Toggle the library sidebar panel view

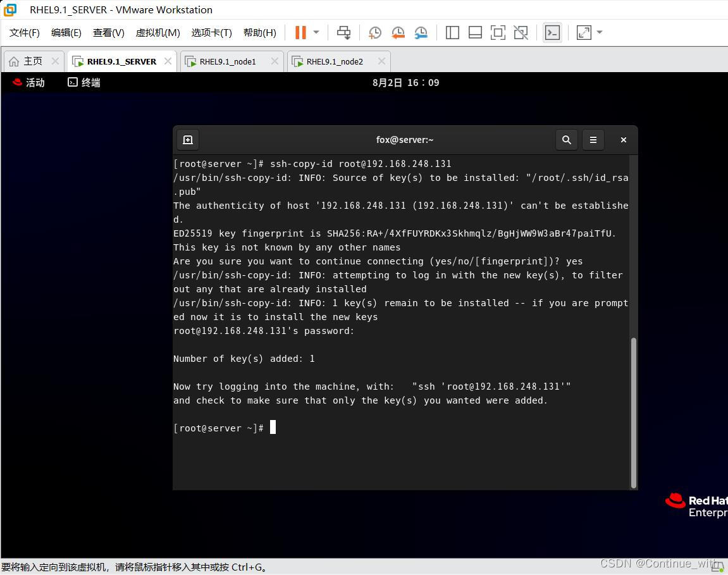(x=452, y=32)
